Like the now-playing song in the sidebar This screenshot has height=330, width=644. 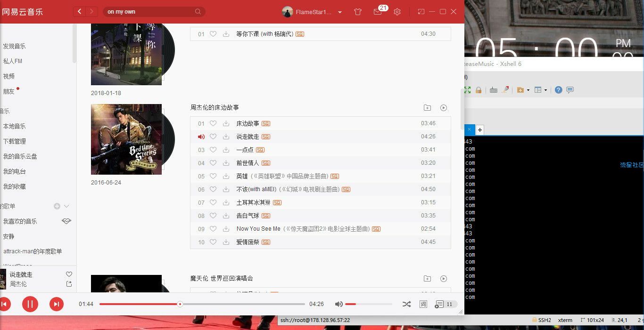69,274
